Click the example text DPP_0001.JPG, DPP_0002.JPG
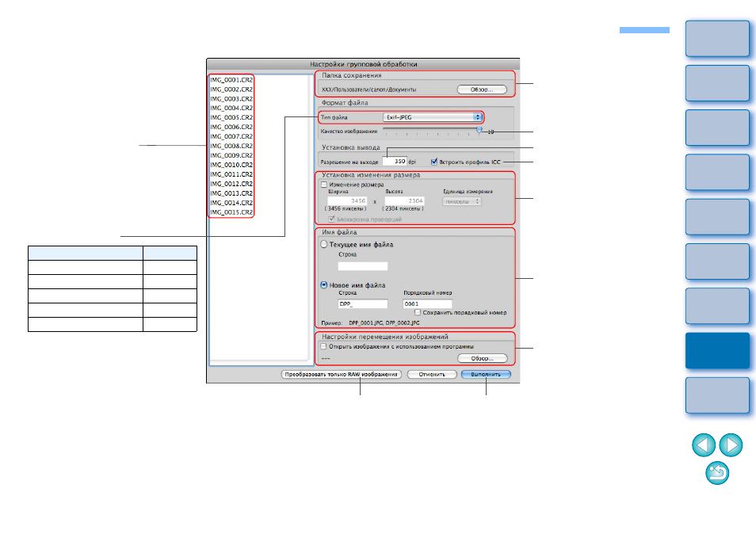Image resolution: width=756 pixels, height=534 pixels. click(384, 323)
